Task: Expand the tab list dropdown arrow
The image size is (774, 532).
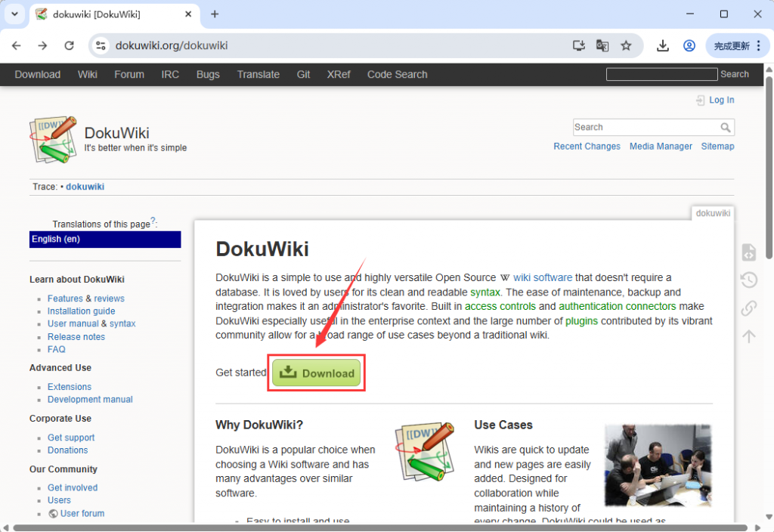Action: [14, 14]
